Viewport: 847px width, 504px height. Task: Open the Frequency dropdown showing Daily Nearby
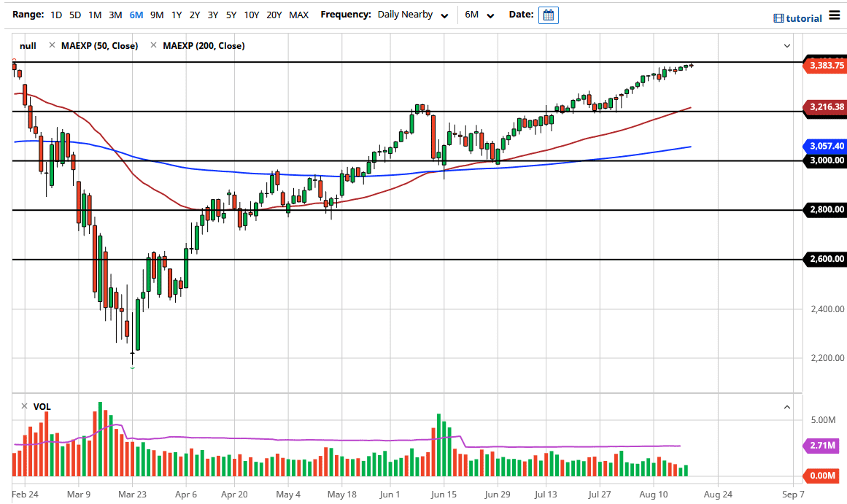coord(412,15)
